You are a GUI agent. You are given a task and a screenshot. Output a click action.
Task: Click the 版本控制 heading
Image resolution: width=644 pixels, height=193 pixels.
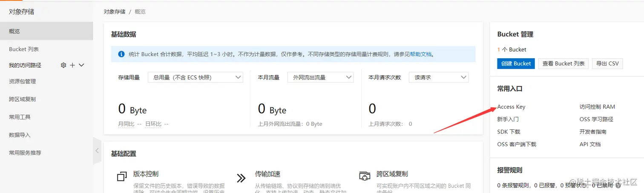coord(146,174)
